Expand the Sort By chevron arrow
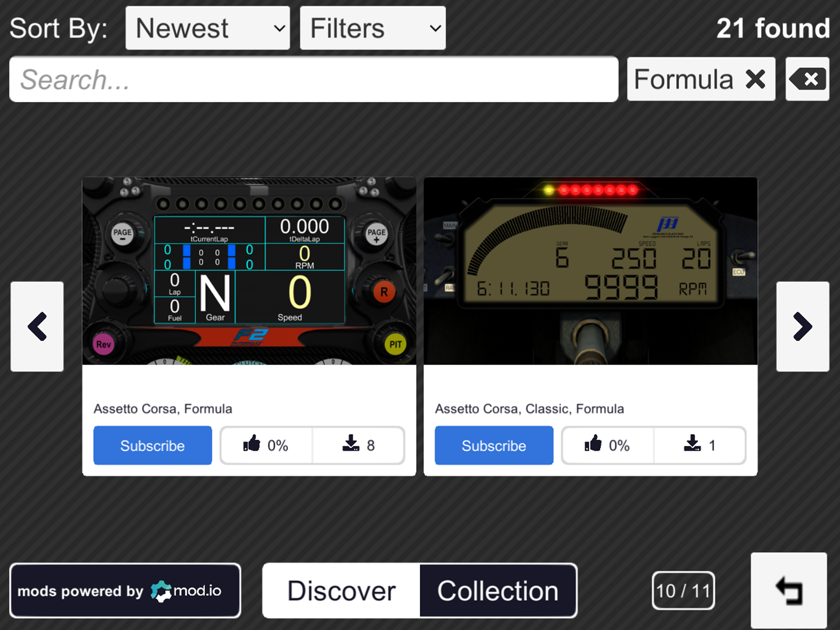The image size is (840, 630). coord(280,29)
